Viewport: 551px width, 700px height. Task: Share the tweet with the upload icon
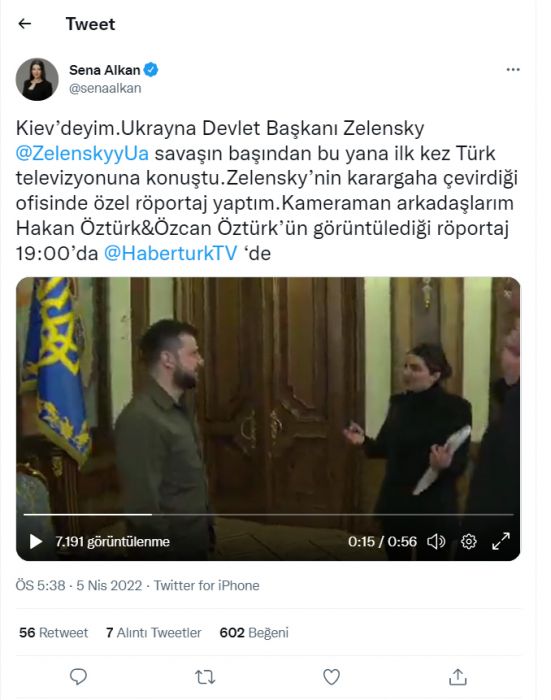point(458,677)
